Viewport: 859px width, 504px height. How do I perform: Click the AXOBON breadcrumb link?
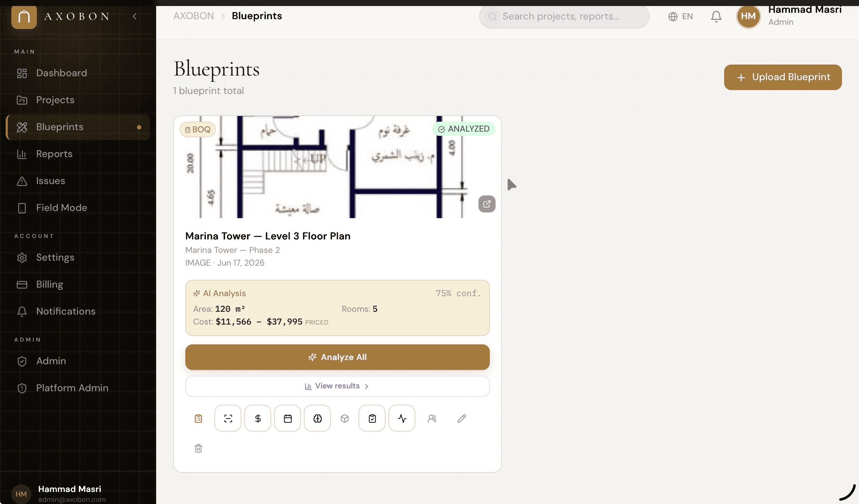pos(193,16)
